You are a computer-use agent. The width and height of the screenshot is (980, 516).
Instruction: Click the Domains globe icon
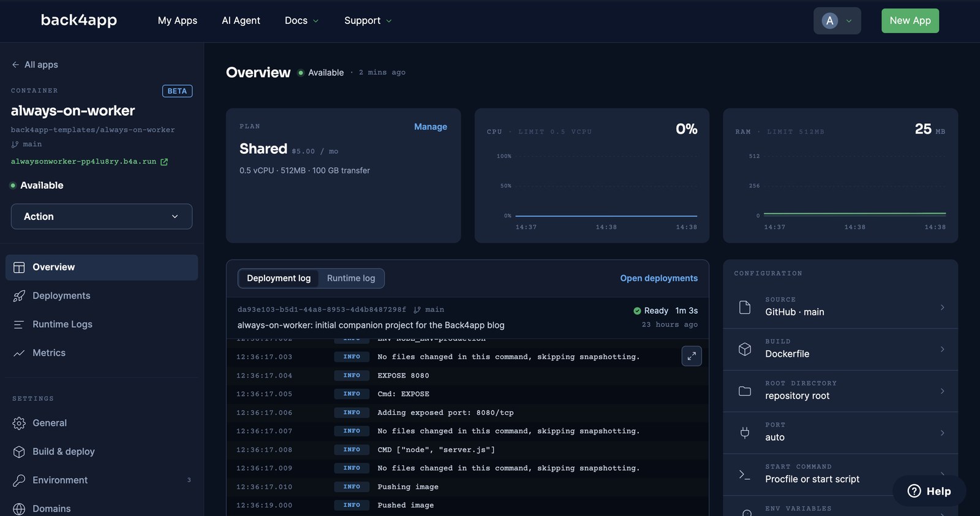(x=19, y=509)
